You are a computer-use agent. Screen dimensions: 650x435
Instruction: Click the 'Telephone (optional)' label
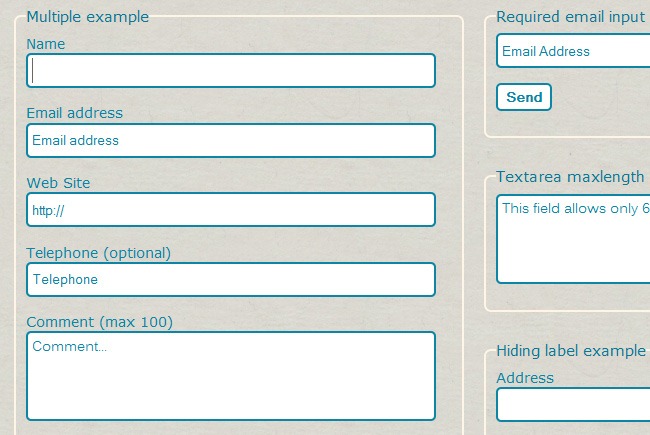99,253
